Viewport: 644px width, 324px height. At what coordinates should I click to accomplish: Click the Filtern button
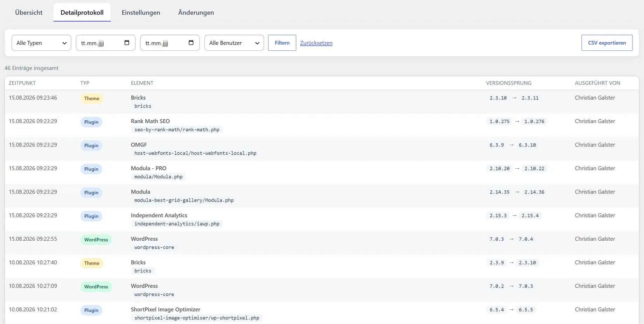282,43
